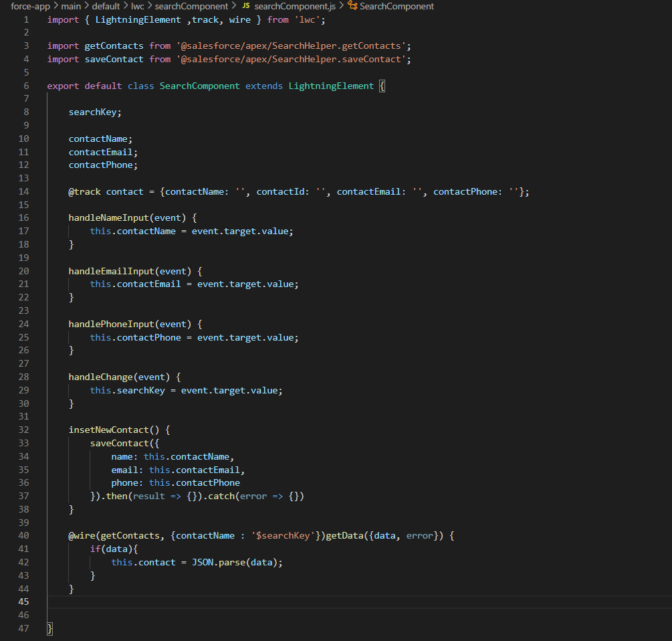Click 'if(data){' on line 41
The width and height of the screenshot is (672, 641).
[114, 549]
